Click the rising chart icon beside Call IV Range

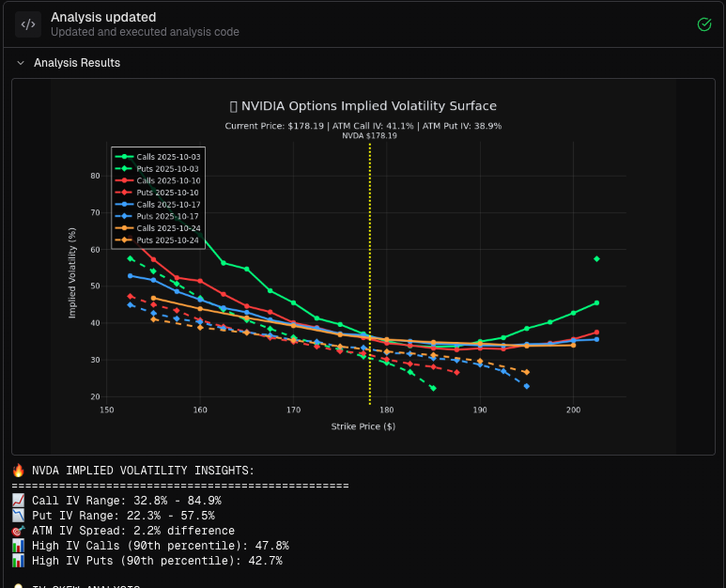18,501
